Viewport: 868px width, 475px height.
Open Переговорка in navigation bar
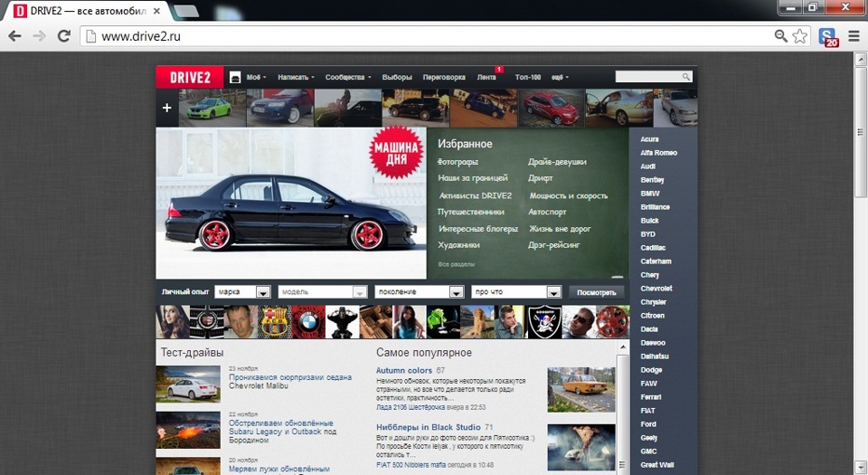coord(444,78)
